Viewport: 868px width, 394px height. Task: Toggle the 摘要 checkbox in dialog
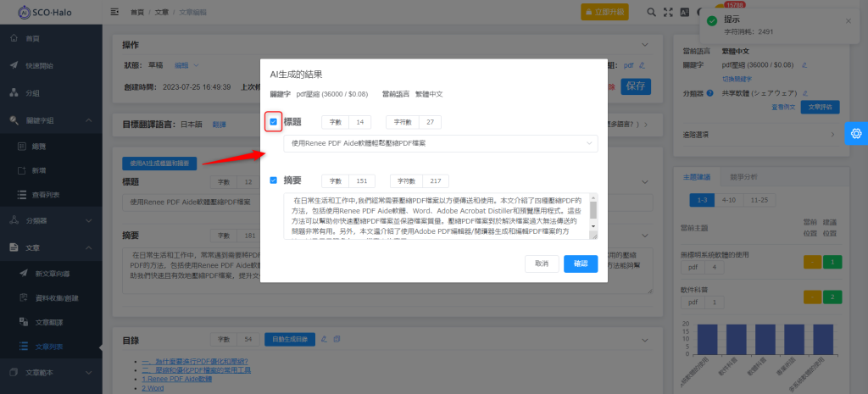[274, 180]
